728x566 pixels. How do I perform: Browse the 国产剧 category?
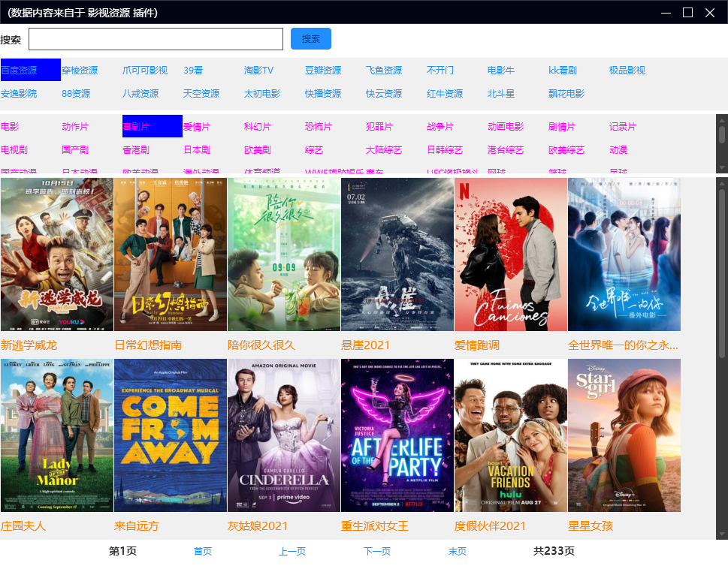point(75,149)
